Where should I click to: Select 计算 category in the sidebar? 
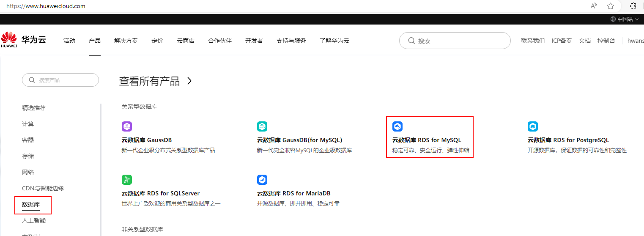(x=28, y=124)
